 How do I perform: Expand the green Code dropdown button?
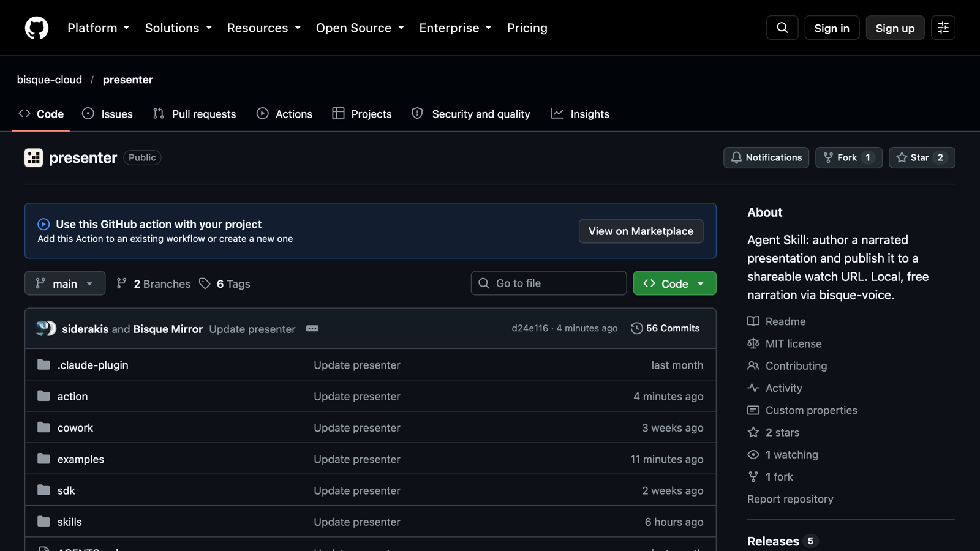(674, 283)
